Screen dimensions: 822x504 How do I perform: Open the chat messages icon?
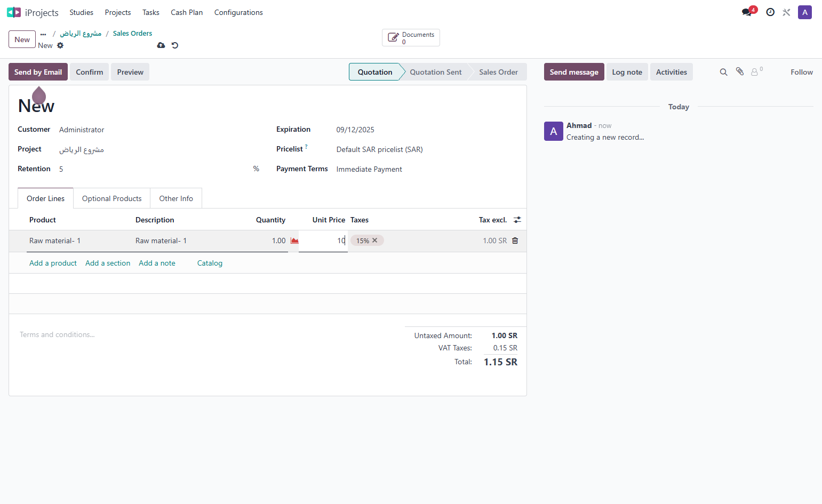pyautogui.click(x=747, y=12)
